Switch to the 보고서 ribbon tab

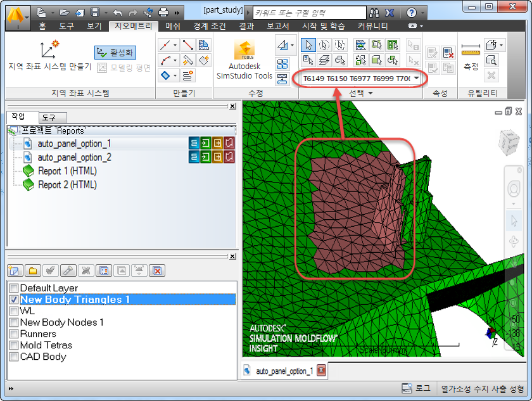pos(278,26)
